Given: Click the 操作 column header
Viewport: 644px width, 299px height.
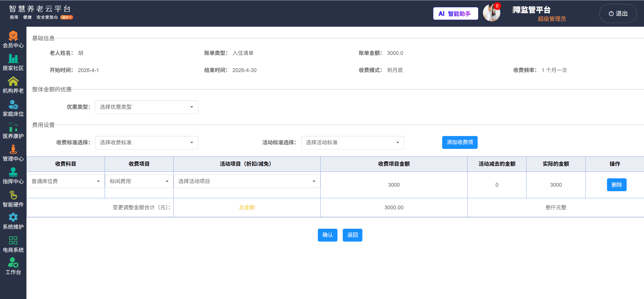Looking at the screenshot, I should pos(615,164).
